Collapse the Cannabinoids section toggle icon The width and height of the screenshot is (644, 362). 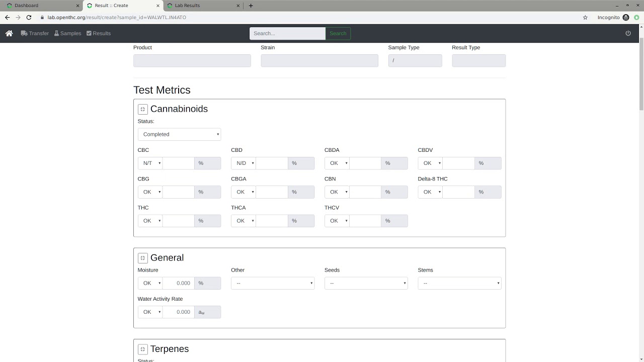point(142,109)
